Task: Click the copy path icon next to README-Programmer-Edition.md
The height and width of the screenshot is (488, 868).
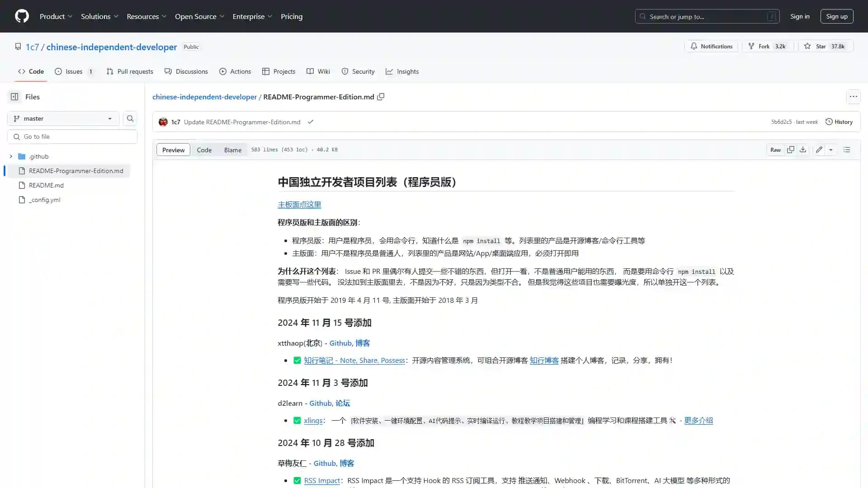Action: [x=381, y=97]
